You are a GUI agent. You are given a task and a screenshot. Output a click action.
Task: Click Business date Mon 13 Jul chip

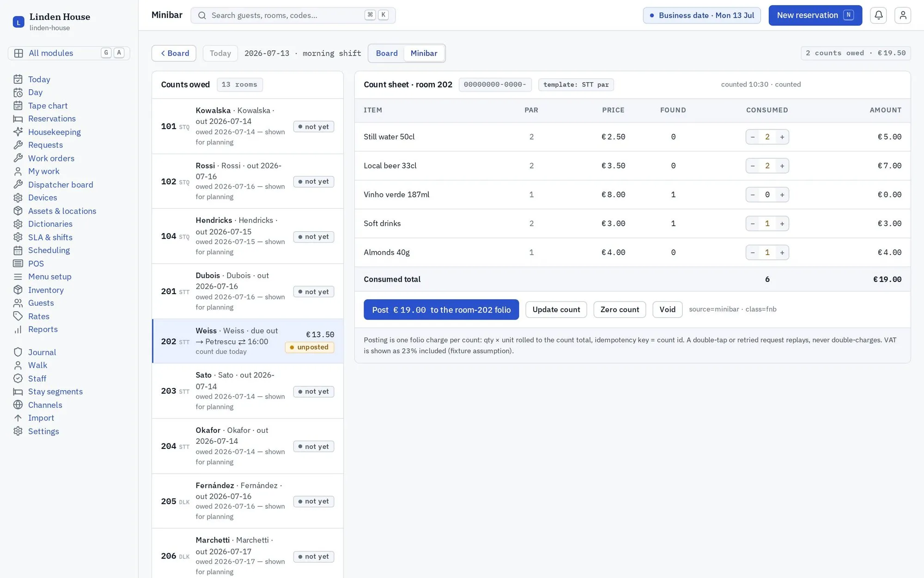[701, 15]
